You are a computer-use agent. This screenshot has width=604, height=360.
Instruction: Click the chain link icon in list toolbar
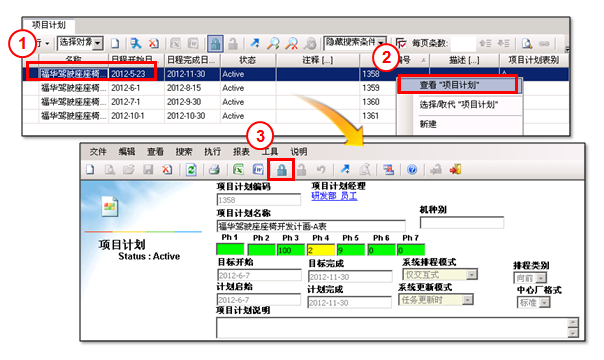coord(544,44)
